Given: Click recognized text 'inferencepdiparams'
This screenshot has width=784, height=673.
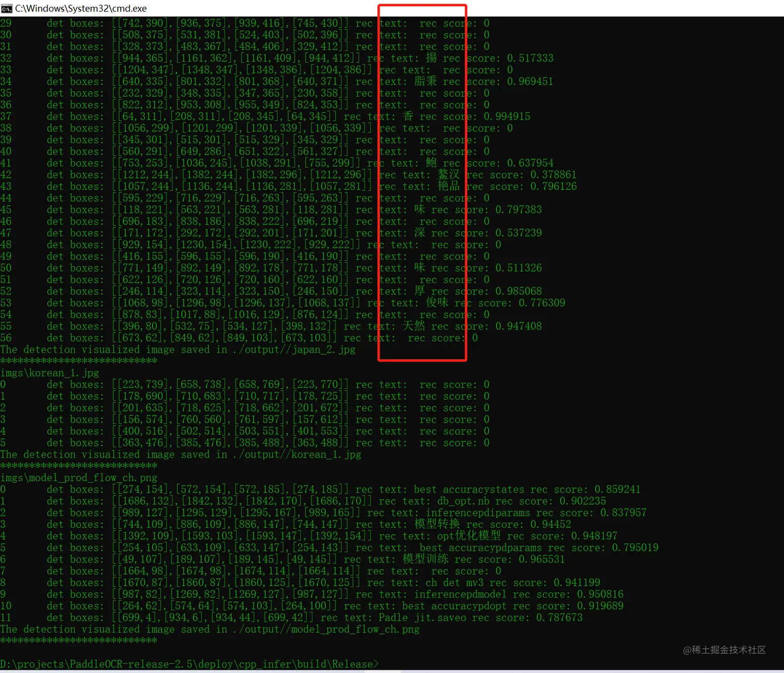Looking at the screenshot, I should (478, 513).
